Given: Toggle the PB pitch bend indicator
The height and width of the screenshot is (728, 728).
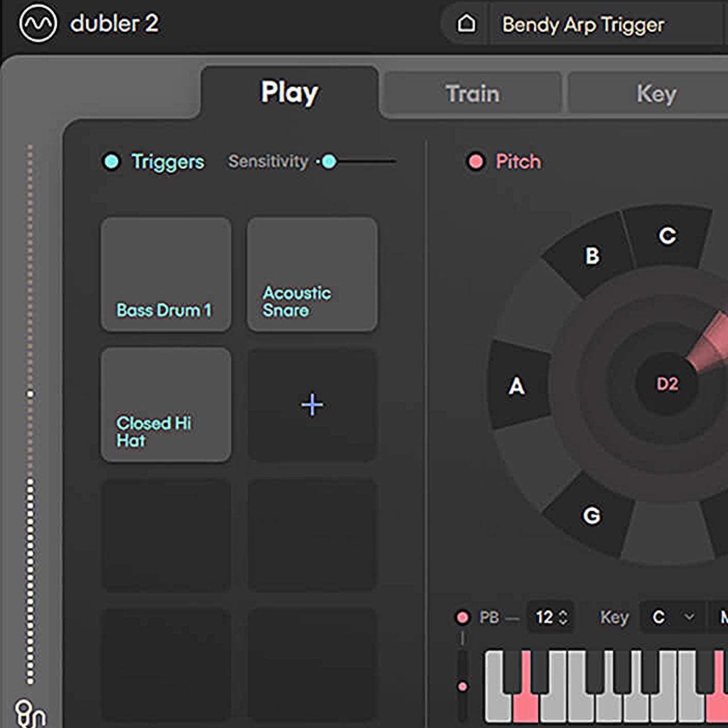Looking at the screenshot, I should 462,617.
